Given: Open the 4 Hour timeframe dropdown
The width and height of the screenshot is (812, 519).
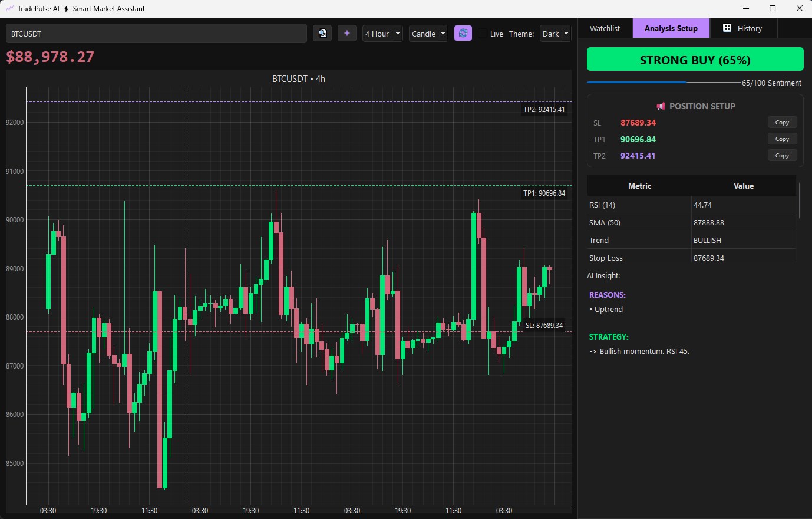Looking at the screenshot, I should (x=382, y=34).
